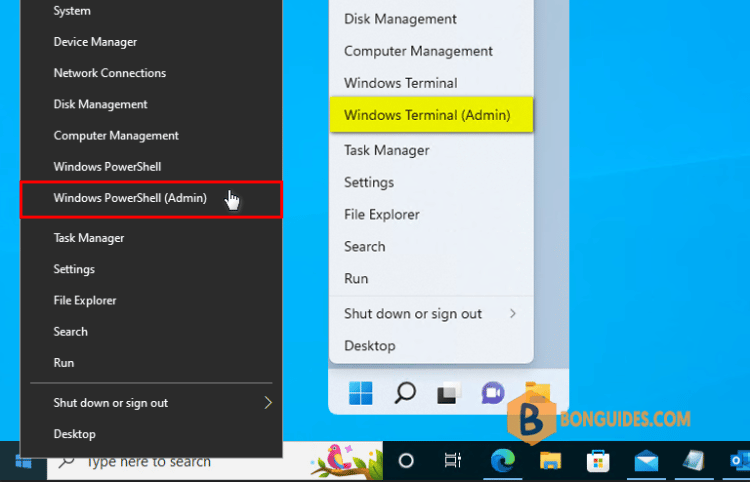The width and height of the screenshot is (750, 482).
Task: Open Windows 11 taskbar search magnifier icon
Action: point(405,393)
